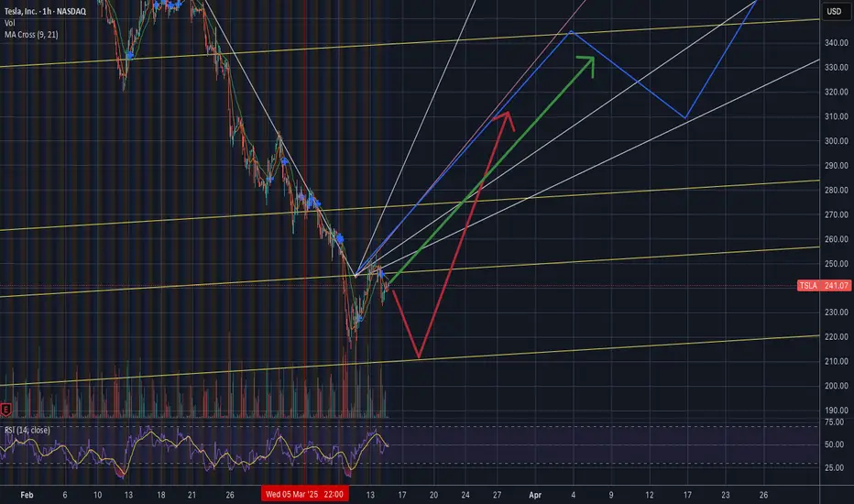Select the Vol indicator label
Image resolution: width=854 pixels, height=504 pixels.
pos(10,23)
